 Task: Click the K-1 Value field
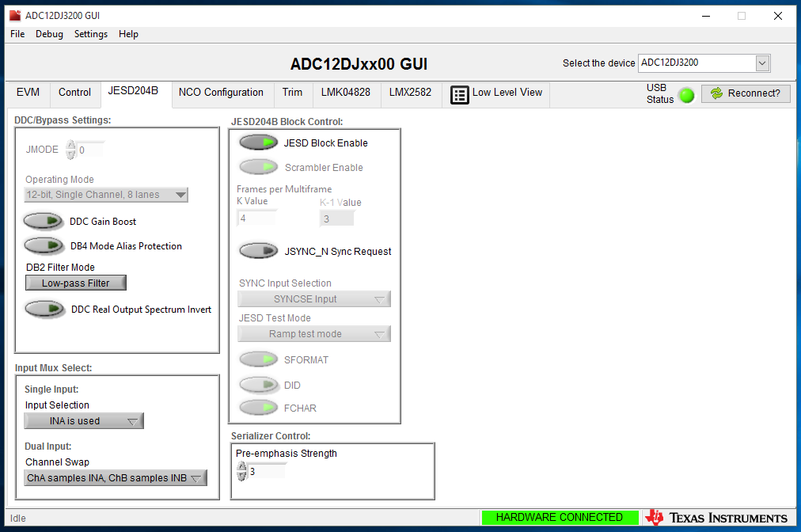(x=336, y=218)
